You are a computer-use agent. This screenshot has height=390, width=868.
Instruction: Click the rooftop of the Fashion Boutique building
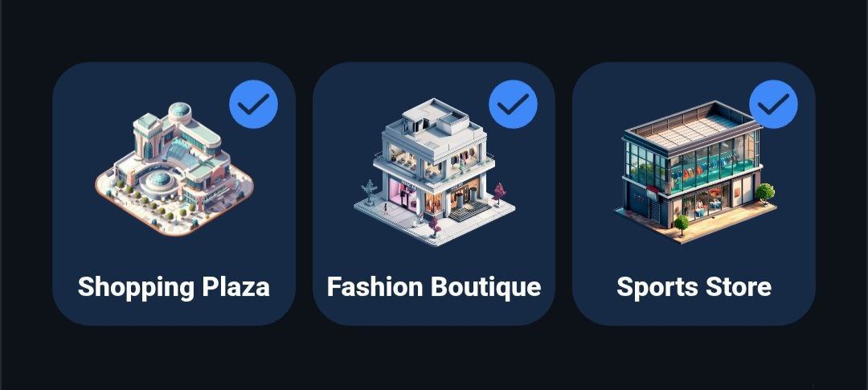(435, 119)
